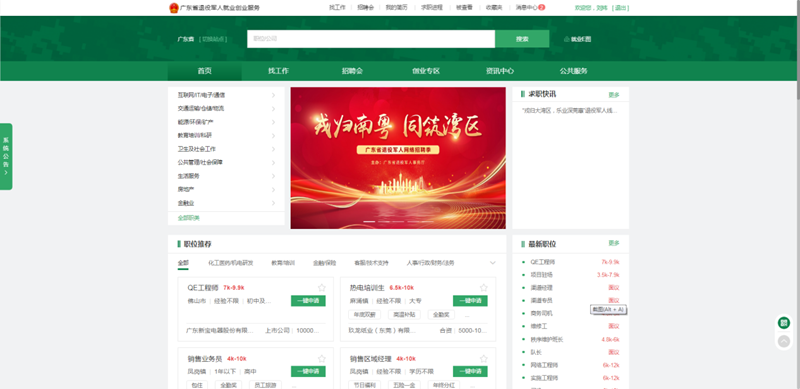Open 网络工程师 in latest jobs

pos(544,365)
